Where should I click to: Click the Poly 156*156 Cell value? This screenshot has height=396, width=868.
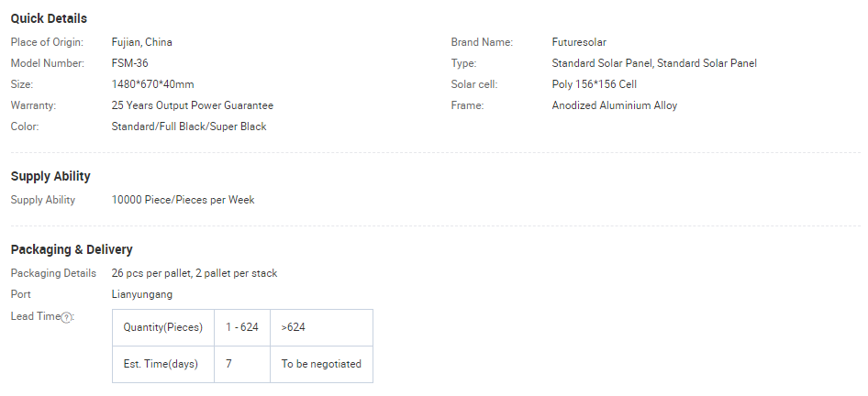(594, 84)
